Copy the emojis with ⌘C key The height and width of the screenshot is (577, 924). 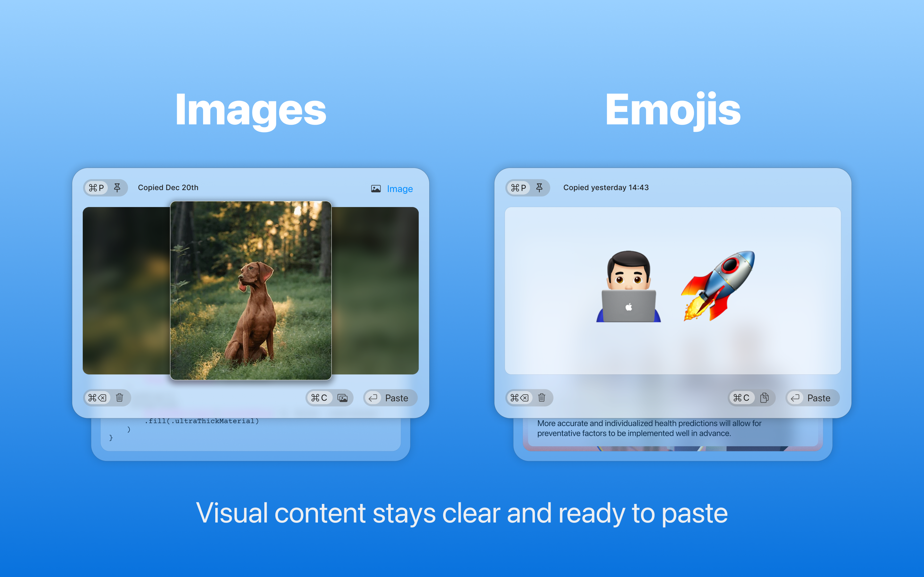(x=741, y=397)
